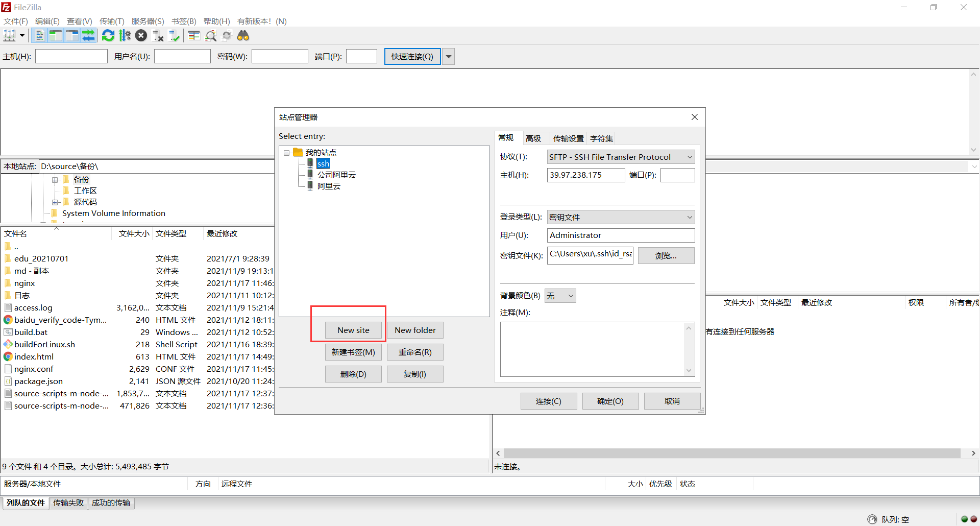
Task: Click the 注释 comments text area
Action: pyautogui.click(x=597, y=349)
